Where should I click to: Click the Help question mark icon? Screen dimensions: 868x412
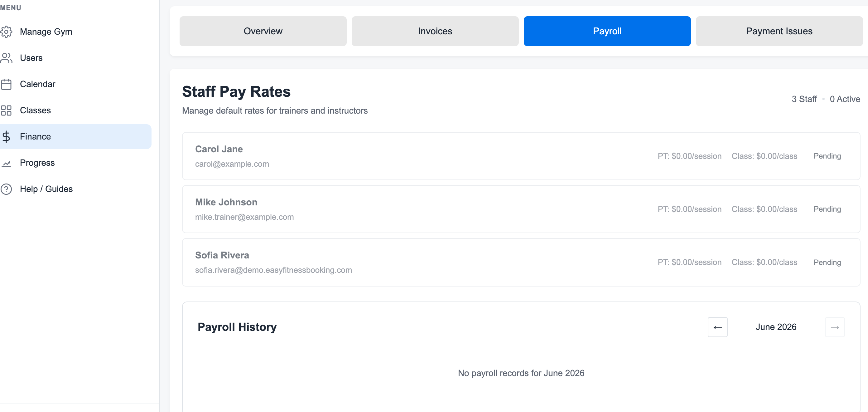click(x=6, y=189)
